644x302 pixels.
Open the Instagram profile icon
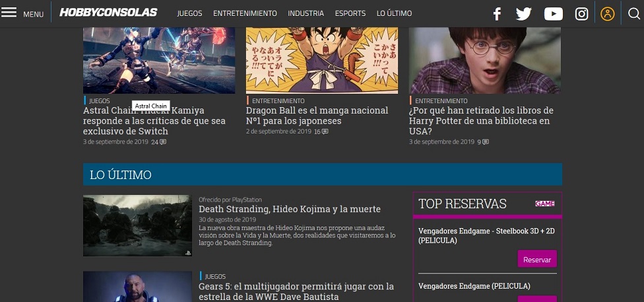click(581, 14)
